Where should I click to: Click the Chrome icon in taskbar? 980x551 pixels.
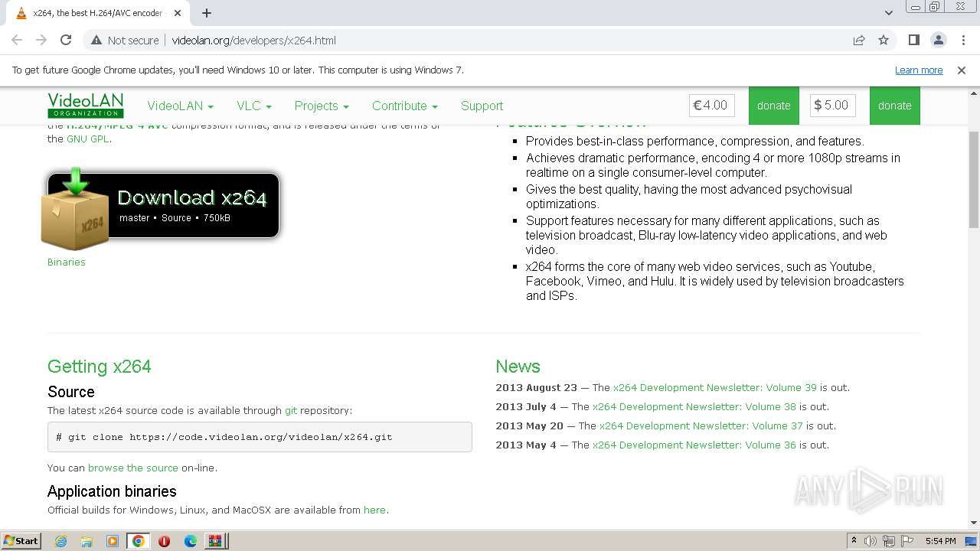[139, 541]
